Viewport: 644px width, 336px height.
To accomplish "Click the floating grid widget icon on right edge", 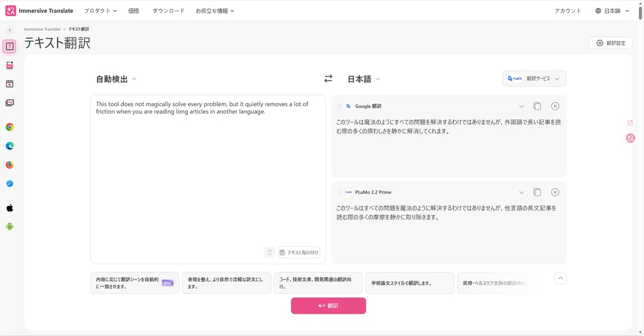I will (631, 123).
